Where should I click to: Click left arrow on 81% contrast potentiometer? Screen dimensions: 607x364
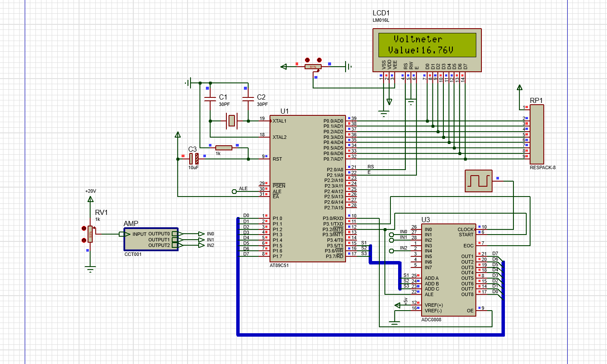pos(307,60)
